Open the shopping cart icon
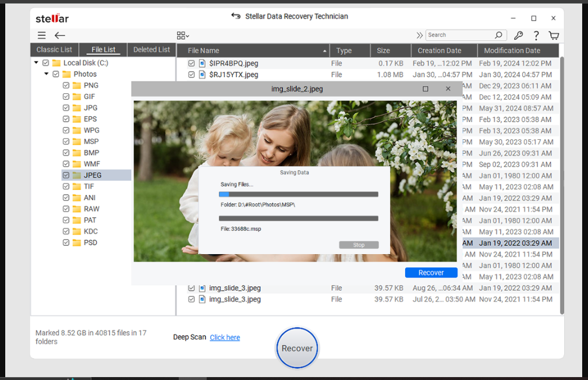The width and height of the screenshot is (588, 380). (x=554, y=36)
